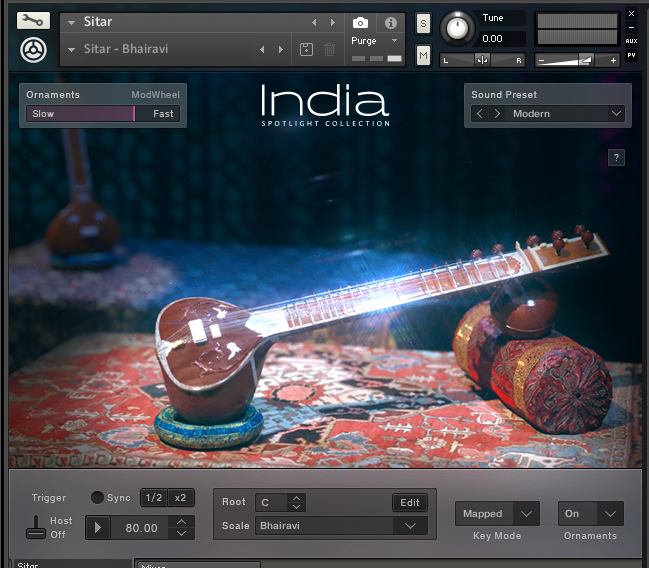Go to previous instrument next to Sitar
The image size is (649, 568).
click(314, 22)
